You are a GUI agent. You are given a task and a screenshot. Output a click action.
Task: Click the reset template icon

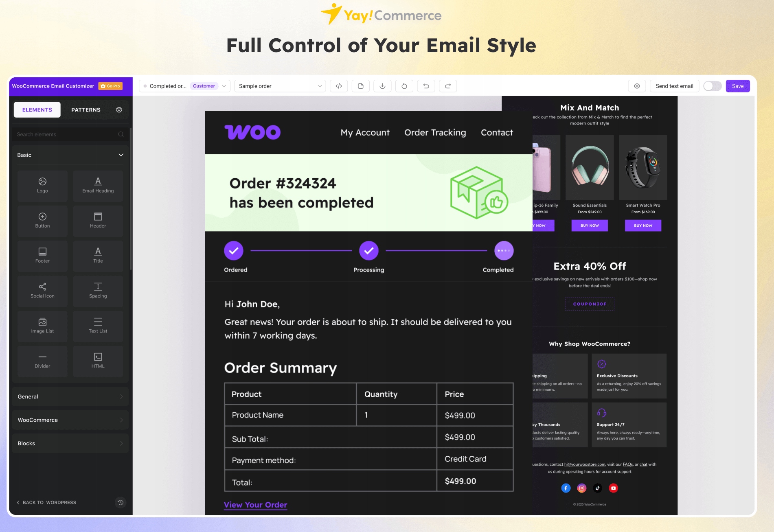404,86
